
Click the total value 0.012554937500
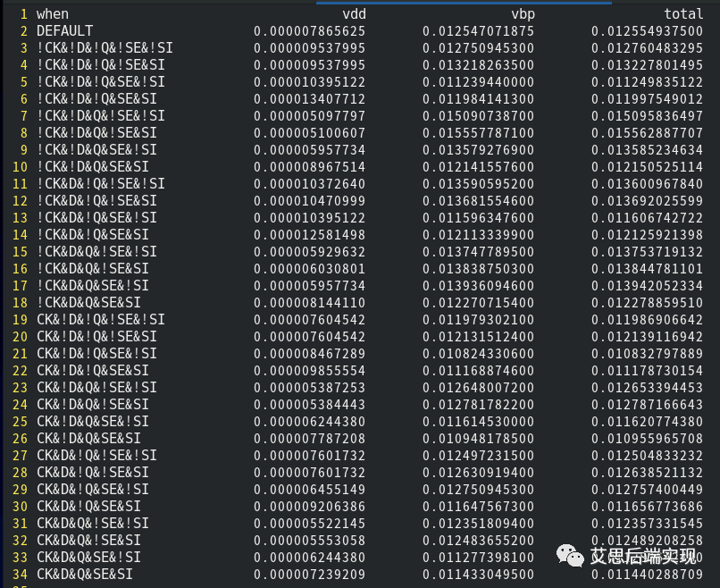(647, 31)
